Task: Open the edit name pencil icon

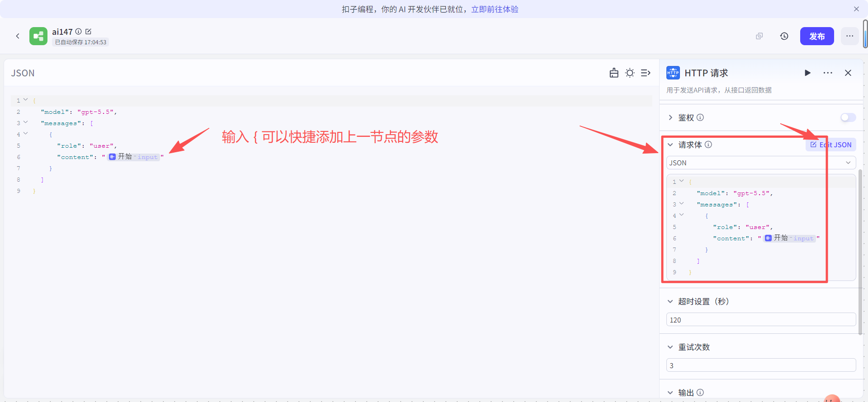Action: [x=88, y=32]
